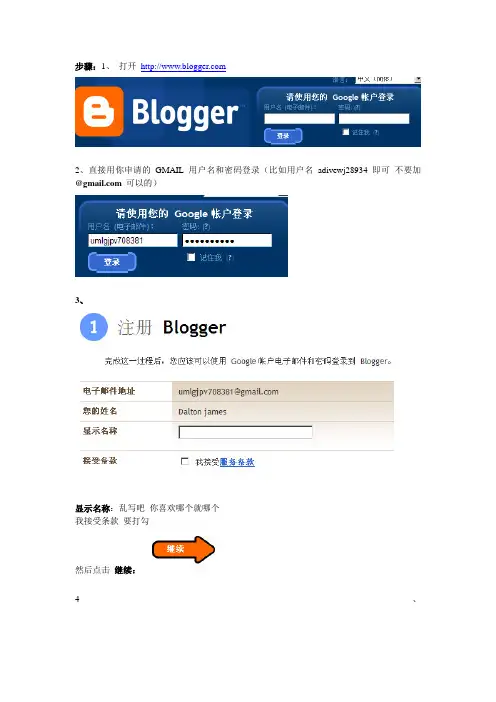
Task: Click the password field in top Blogger banner
Action: pos(374,119)
